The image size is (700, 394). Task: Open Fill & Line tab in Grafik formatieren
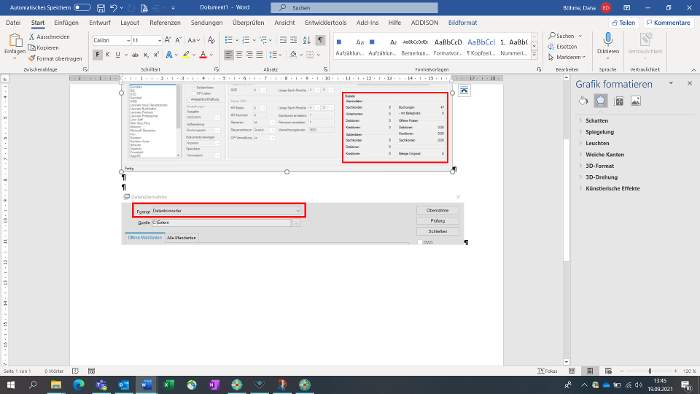583,101
